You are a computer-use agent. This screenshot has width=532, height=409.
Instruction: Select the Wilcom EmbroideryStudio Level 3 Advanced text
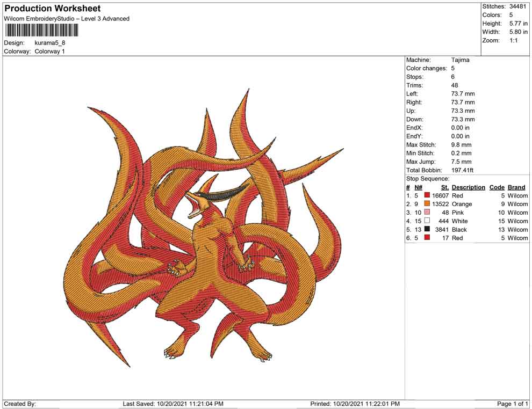pyautogui.click(x=67, y=19)
